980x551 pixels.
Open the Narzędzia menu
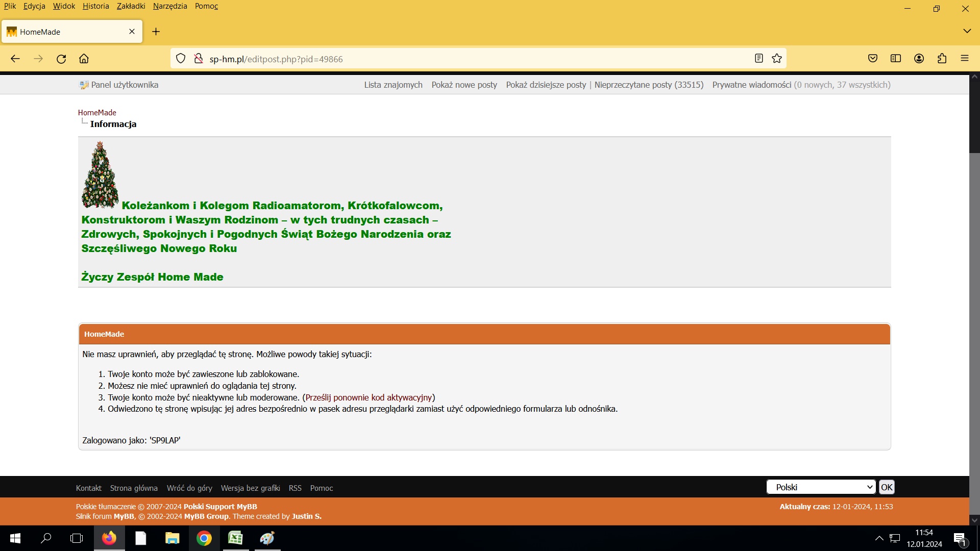(x=170, y=6)
